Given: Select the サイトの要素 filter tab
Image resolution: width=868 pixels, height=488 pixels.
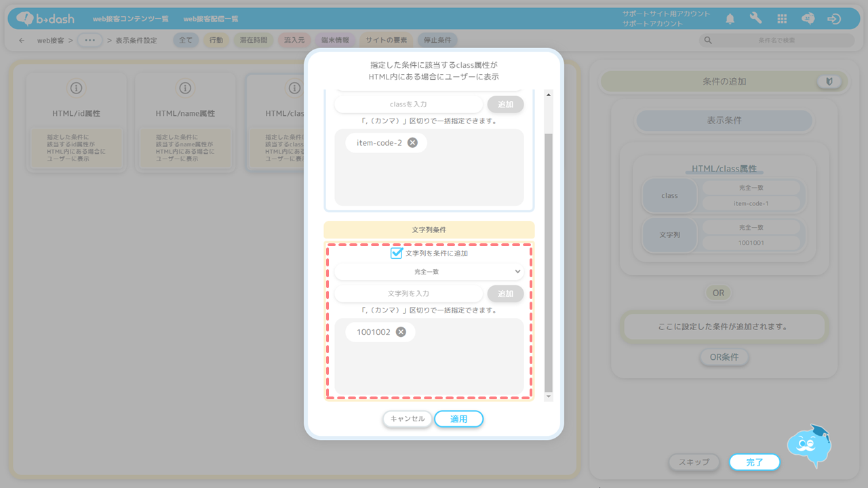Looking at the screenshot, I should (386, 41).
